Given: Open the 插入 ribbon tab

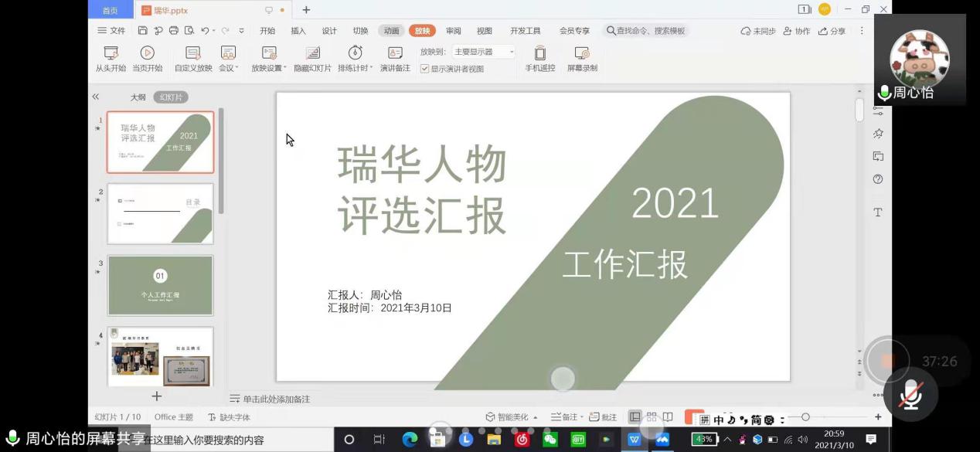Looking at the screenshot, I should (298, 31).
